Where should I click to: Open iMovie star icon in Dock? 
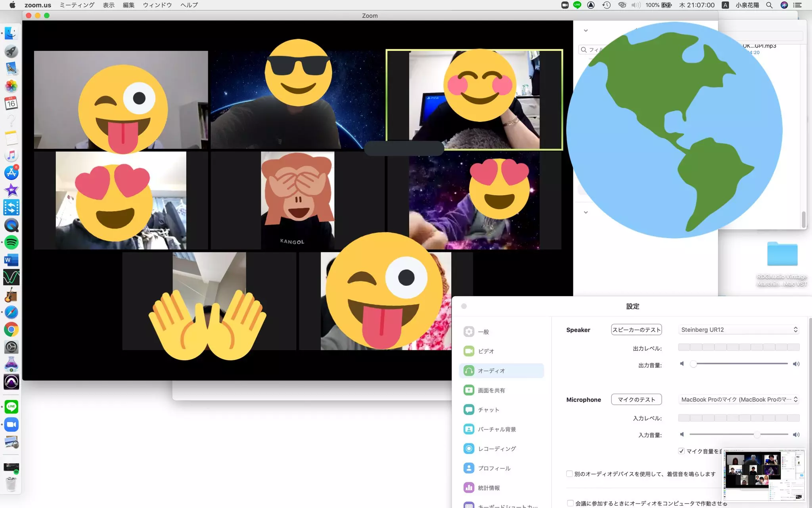11,190
